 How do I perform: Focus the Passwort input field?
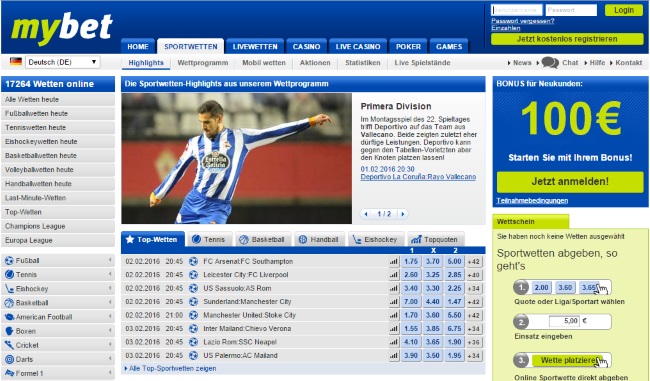pyautogui.click(x=571, y=10)
